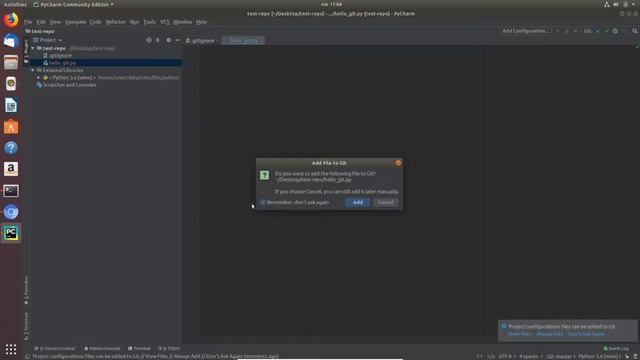Open Rhythmbox from the dock
The image size is (640, 360).
[11, 84]
